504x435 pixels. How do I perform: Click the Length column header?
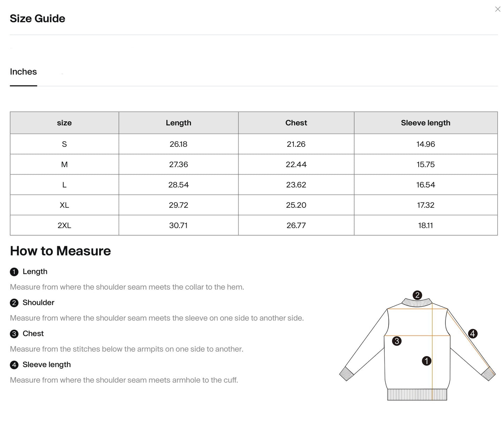pyautogui.click(x=179, y=123)
